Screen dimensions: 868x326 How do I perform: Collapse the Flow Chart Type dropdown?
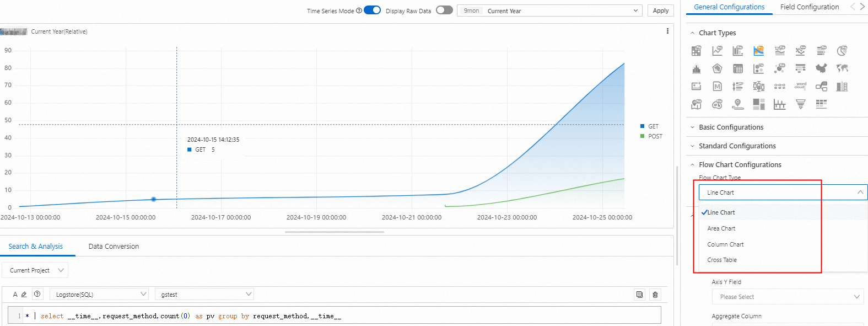(783, 193)
